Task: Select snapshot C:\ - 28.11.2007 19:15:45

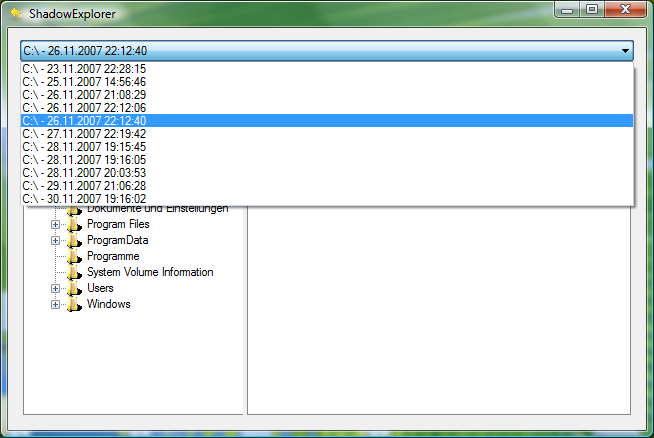Action: 327,146
